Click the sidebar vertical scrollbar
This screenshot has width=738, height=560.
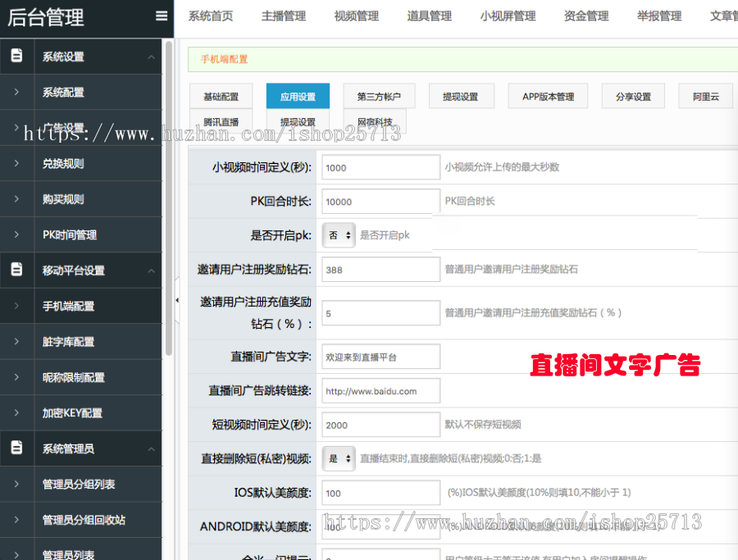[169, 197]
